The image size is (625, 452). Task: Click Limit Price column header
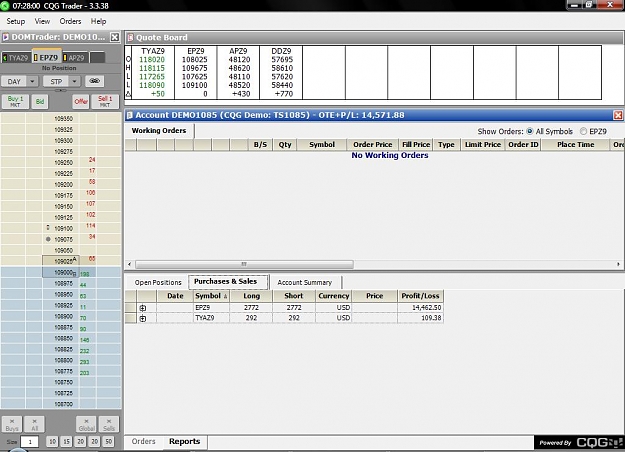[x=483, y=144]
